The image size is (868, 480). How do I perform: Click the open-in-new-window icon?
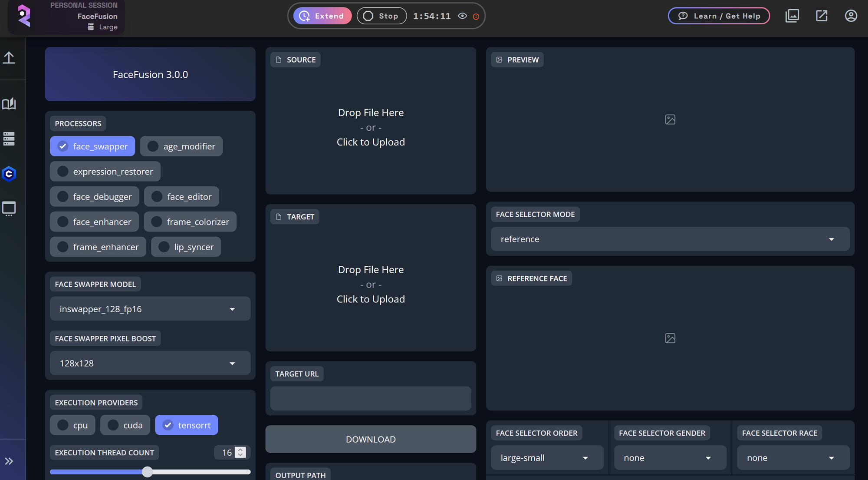click(822, 16)
